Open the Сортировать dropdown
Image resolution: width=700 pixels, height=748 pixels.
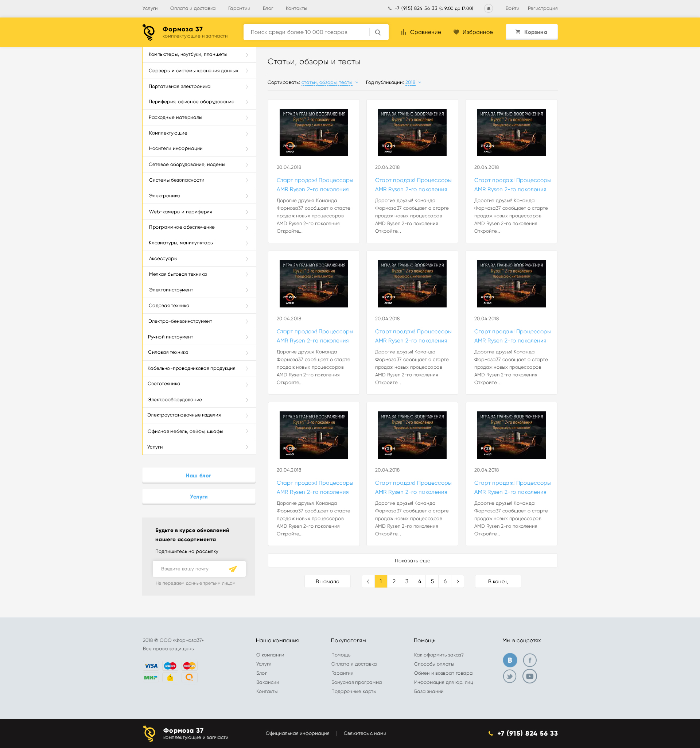coord(330,82)
